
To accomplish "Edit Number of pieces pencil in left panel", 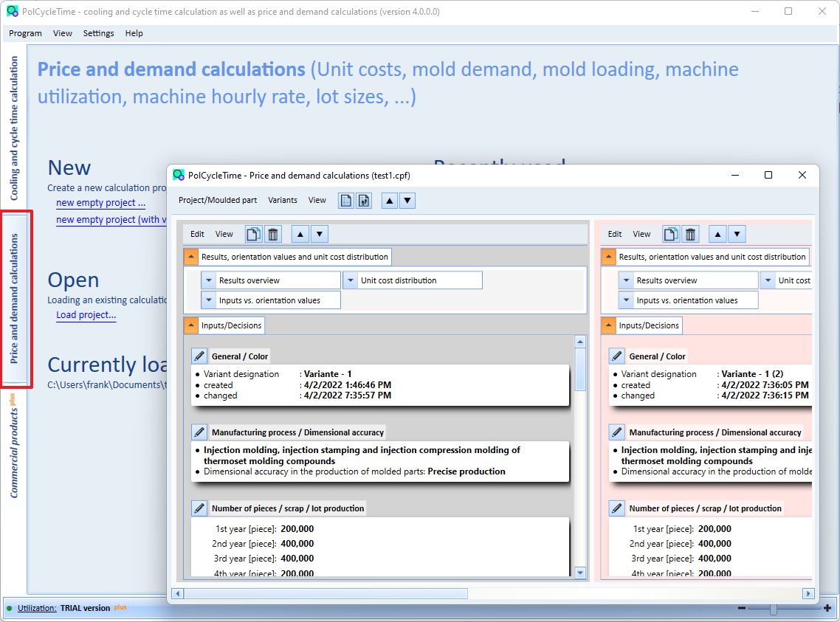I will pyautogui.click(x=199, y=508).
